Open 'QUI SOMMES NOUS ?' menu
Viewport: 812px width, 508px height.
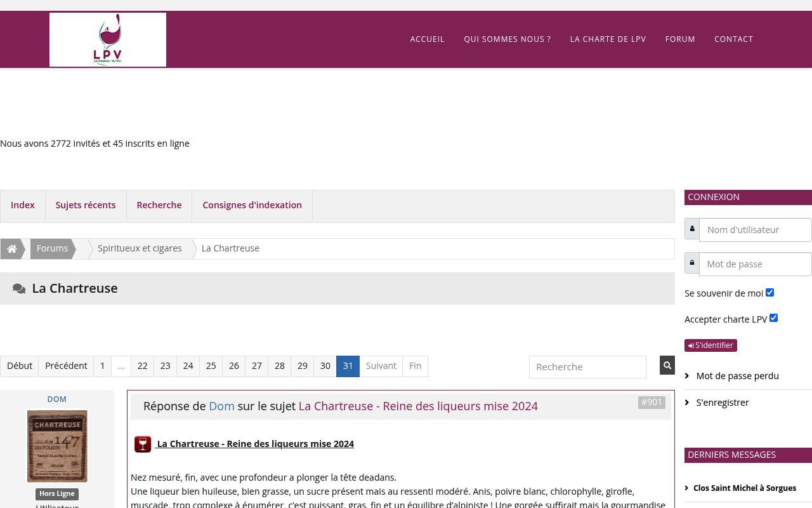[x=507, y=39]
